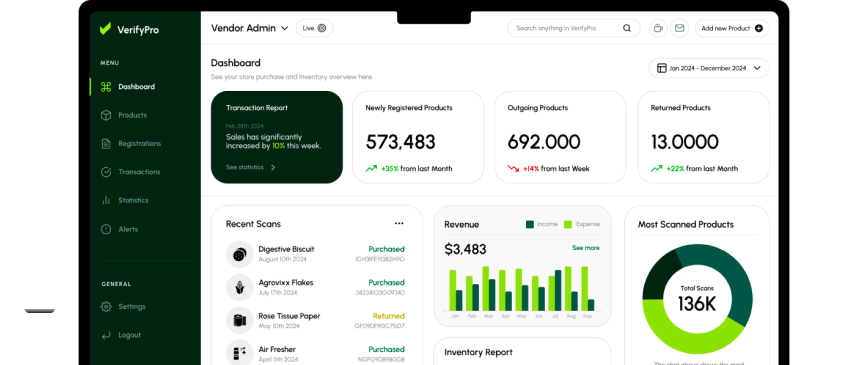Open the Transactions check-circle icon
868x365 pixels.
(x=106, y=172)
